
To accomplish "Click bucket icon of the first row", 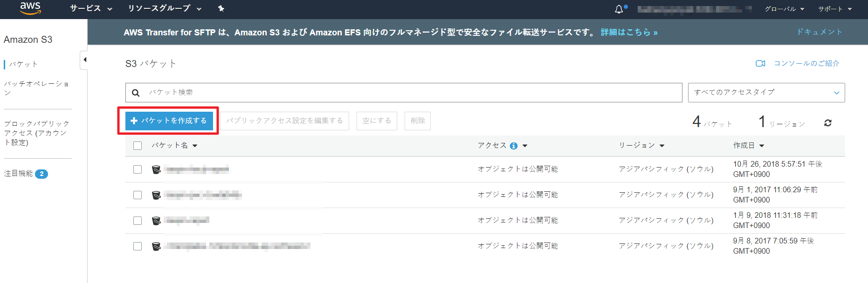I will (156, 169).
